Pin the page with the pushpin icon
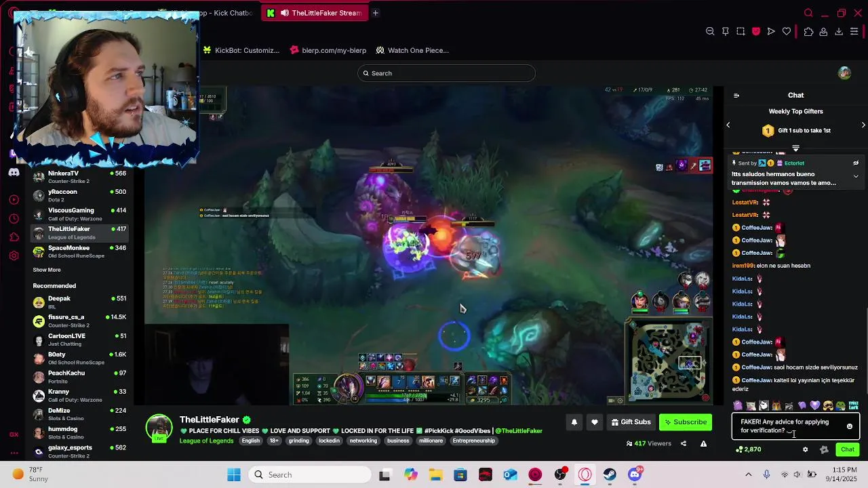 pos(726,31)
